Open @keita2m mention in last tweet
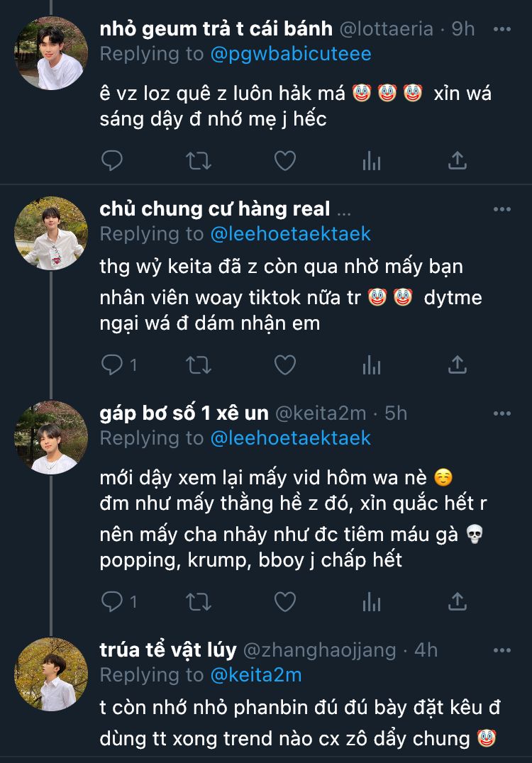The width and height of the screenshot is (532, 763). coord(256,675)
